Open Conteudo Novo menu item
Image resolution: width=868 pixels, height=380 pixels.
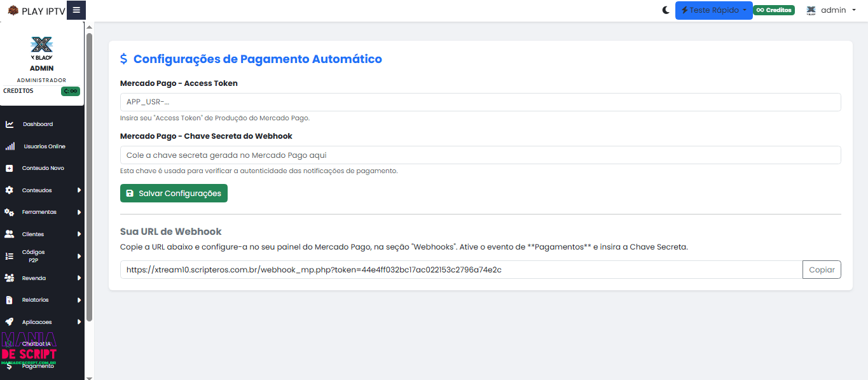[42, 168]
